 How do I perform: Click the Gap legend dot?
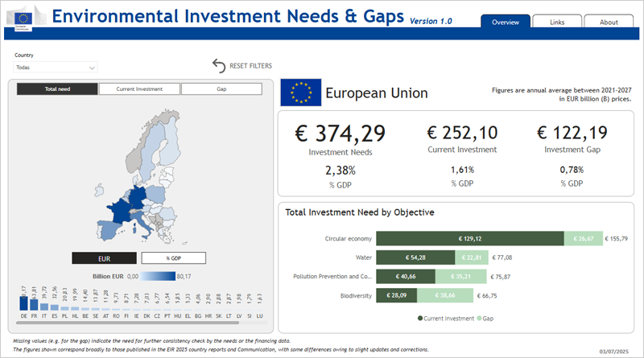479,318
